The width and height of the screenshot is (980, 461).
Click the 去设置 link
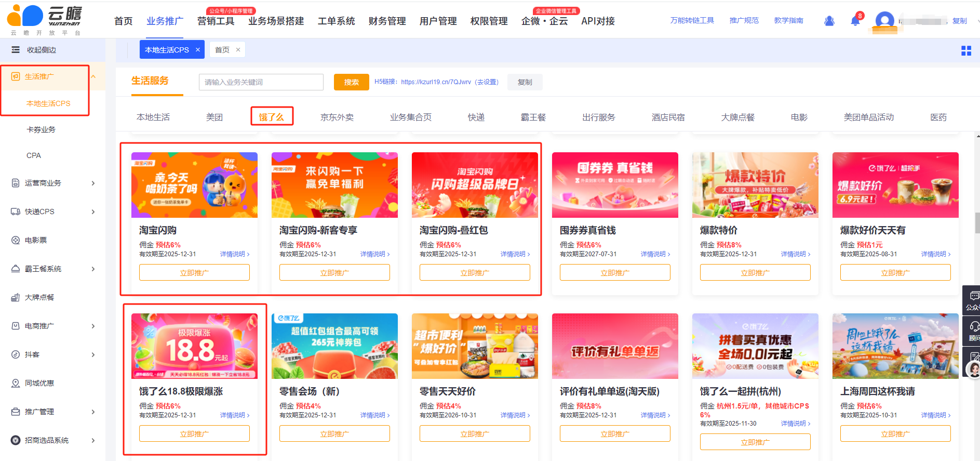[487, 82]
